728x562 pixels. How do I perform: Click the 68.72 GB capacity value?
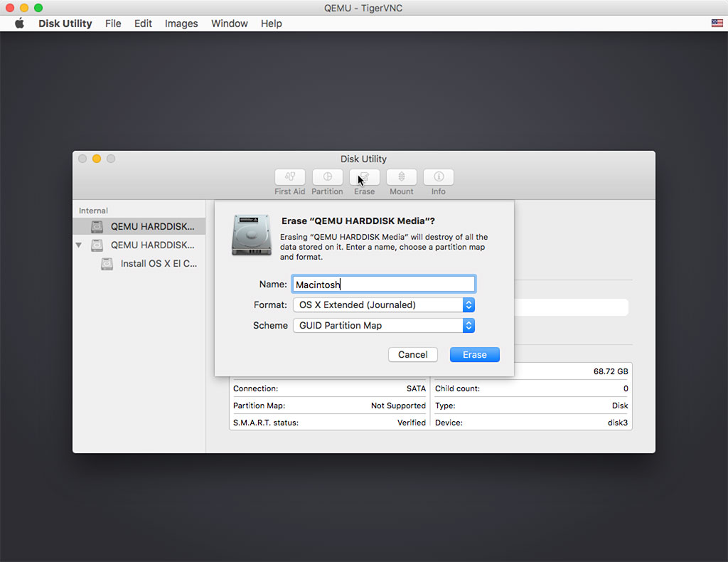click(611, 371)
